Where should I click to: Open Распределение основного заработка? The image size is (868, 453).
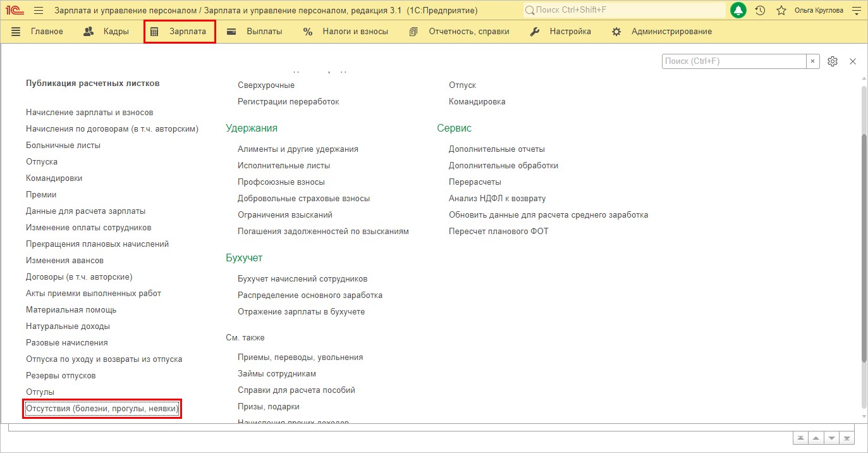[x=310, y=295]
